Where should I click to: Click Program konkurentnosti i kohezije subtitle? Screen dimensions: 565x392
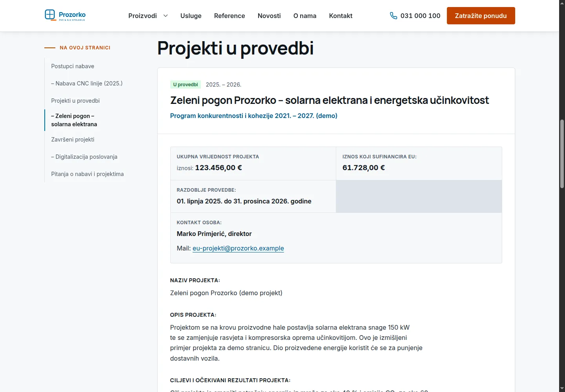pos(254,116)
